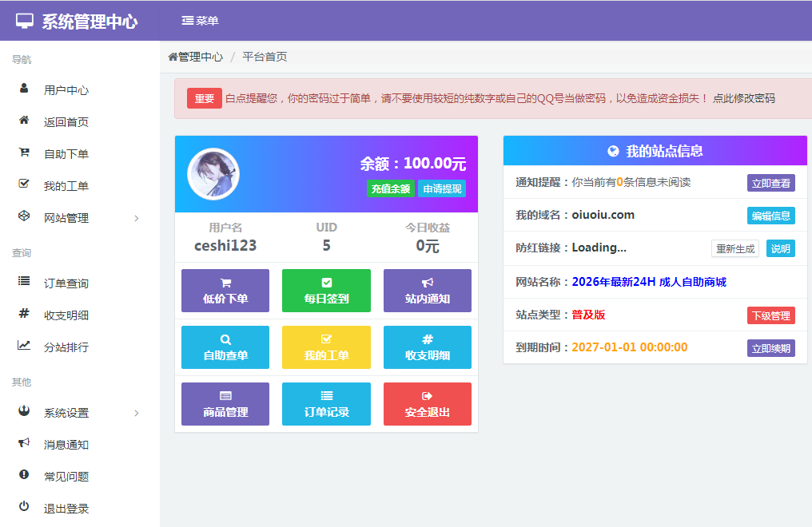
Task: Toggle the sidebar with the 菜单 button
Action: (x=200, y=21)
